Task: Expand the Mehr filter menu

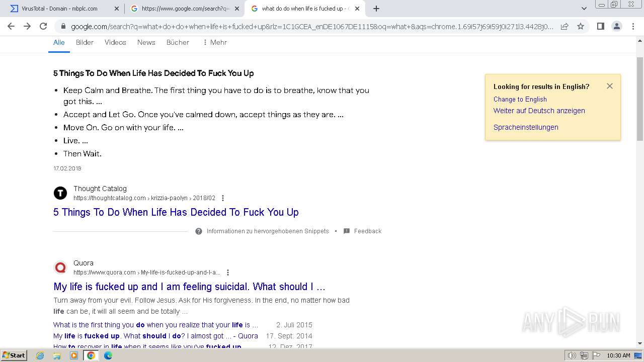Action: [x=215, y=42]
